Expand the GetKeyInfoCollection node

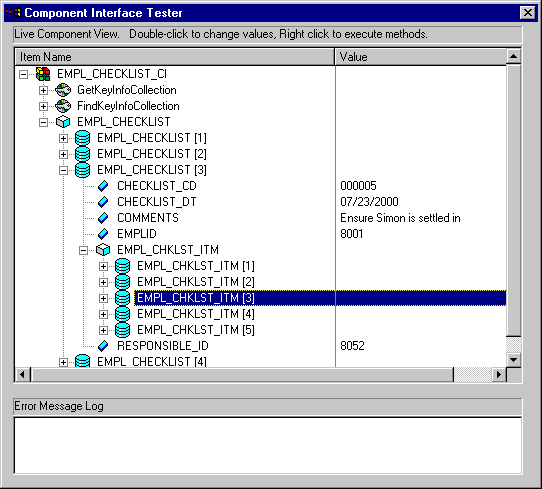point(43,91)
